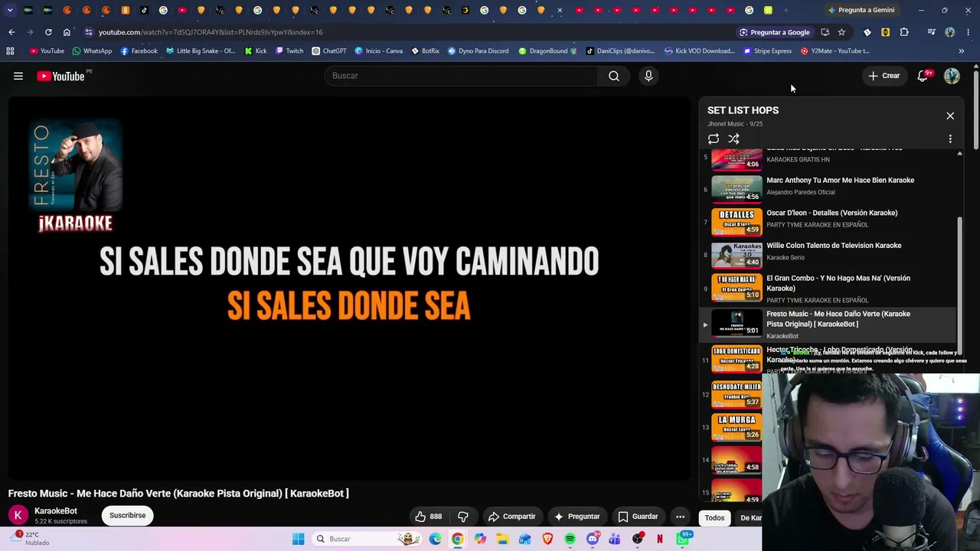Open Discord from the taskbar

pos(593,539)
